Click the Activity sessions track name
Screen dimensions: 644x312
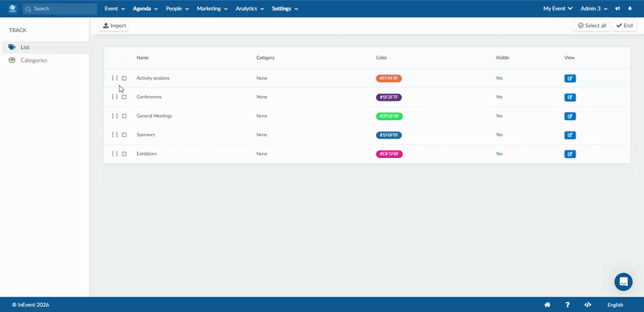click(153, 78)
